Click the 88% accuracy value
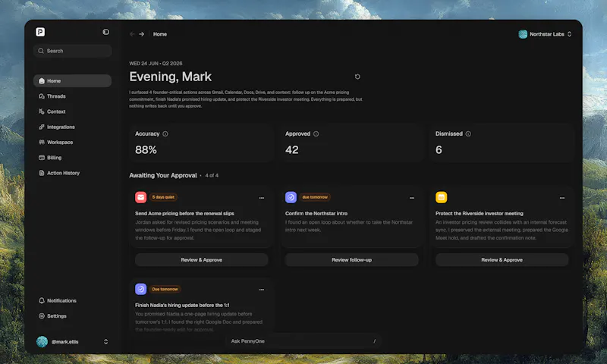607x364 pixels. pyautogui.click(x=146, y=149)
